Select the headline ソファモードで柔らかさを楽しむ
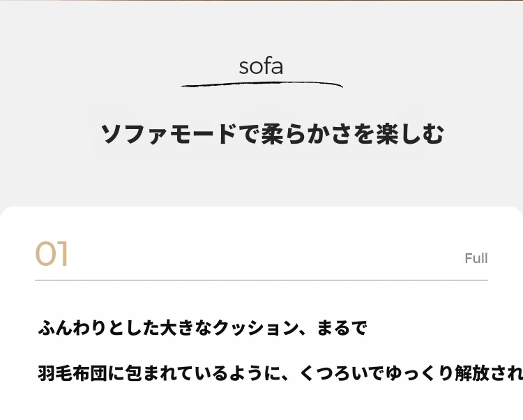 272,134
